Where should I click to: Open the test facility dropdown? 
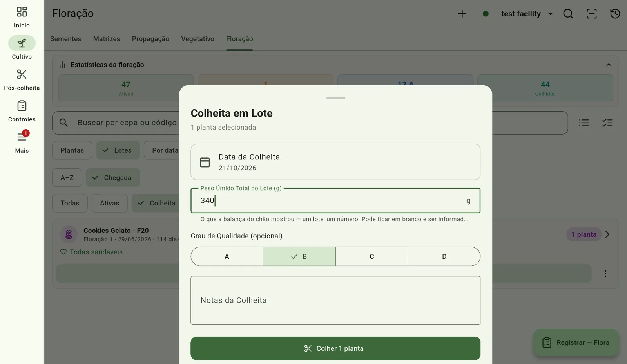[x=527, y=14]
